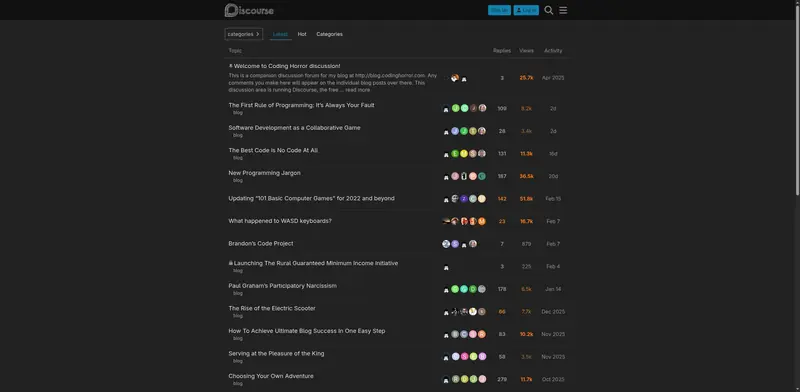Click the blog tag under Choosing Your Own Adventure
The height and width of the screenshot is (392, 800).
(x=238, y=383)
